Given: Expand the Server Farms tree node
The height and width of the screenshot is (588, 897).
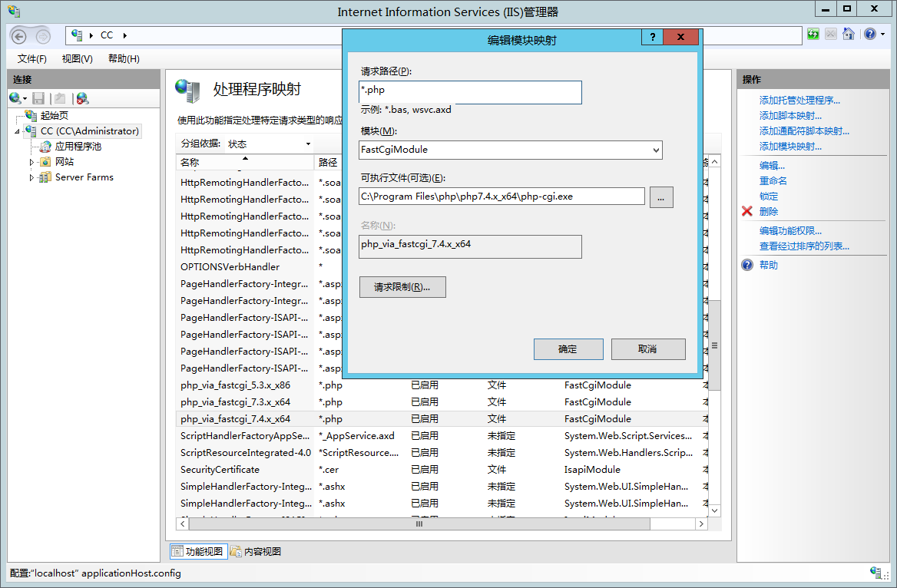Looking at the screenshot, I should (x=31, y=178).
